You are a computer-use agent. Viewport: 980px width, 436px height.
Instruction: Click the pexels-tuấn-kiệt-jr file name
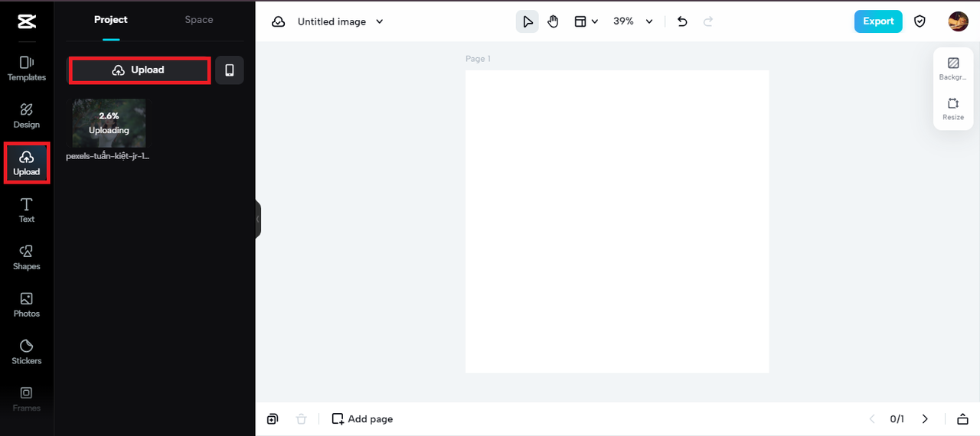click(108, 156)
